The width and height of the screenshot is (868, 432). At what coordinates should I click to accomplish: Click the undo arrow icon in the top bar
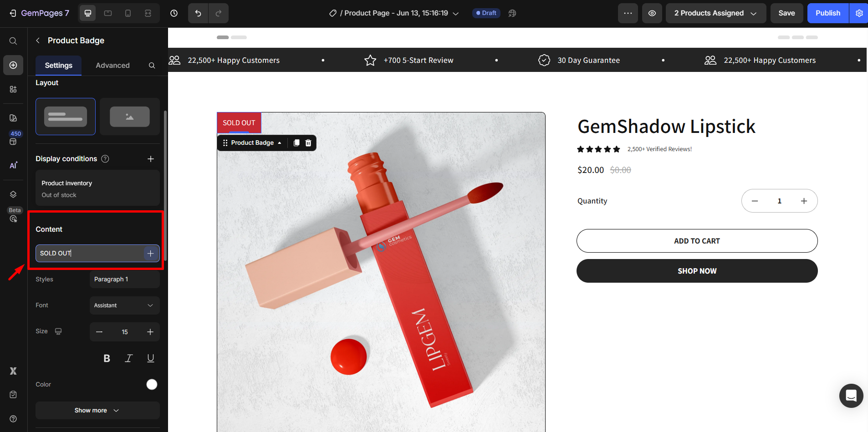click(x=198, y=13)
